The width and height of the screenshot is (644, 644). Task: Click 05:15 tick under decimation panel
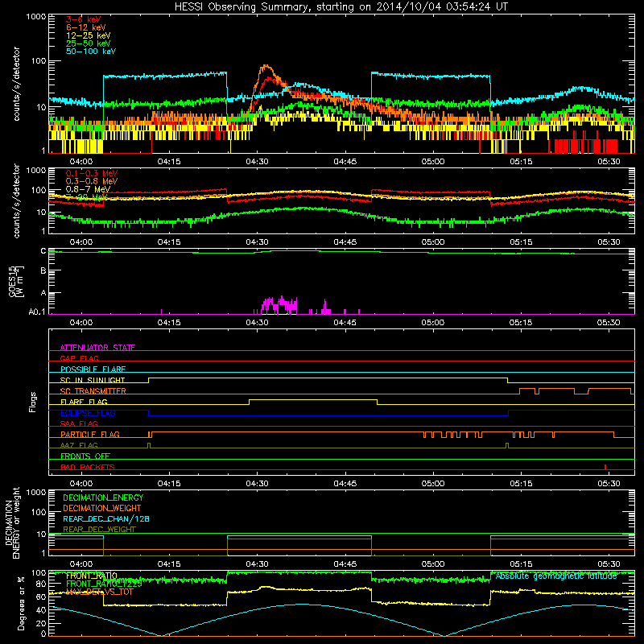tap(521, 564)
